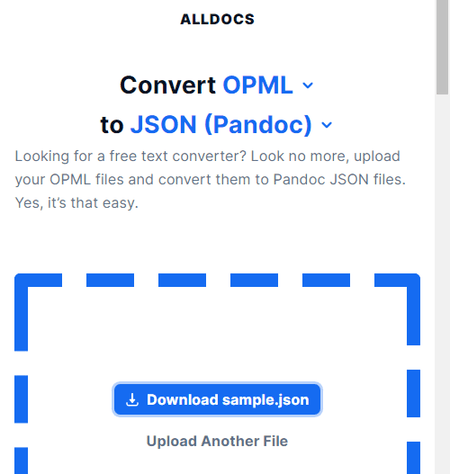
Task: Click the download arrow icon in the button
Action: (x=132, y=400)
